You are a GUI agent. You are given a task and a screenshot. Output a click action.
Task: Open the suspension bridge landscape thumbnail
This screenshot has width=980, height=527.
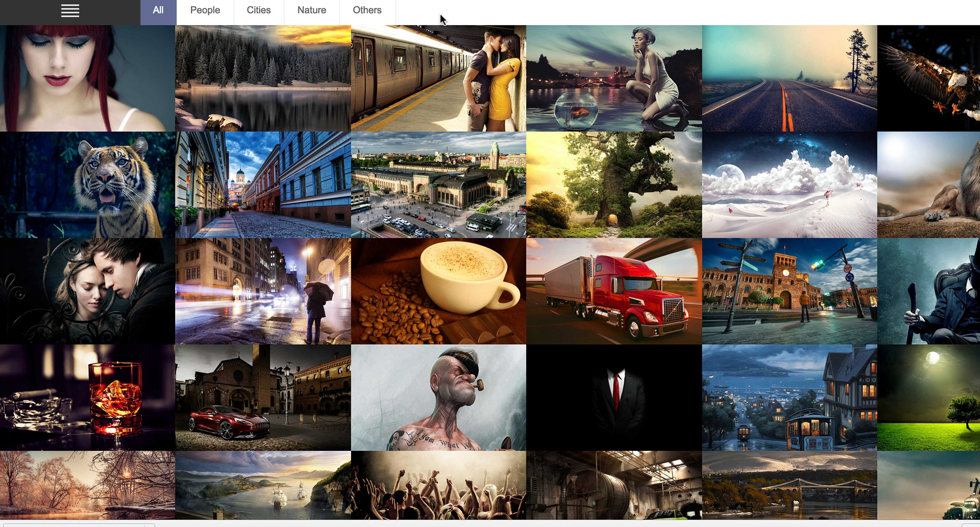click(x=790, y=485)
